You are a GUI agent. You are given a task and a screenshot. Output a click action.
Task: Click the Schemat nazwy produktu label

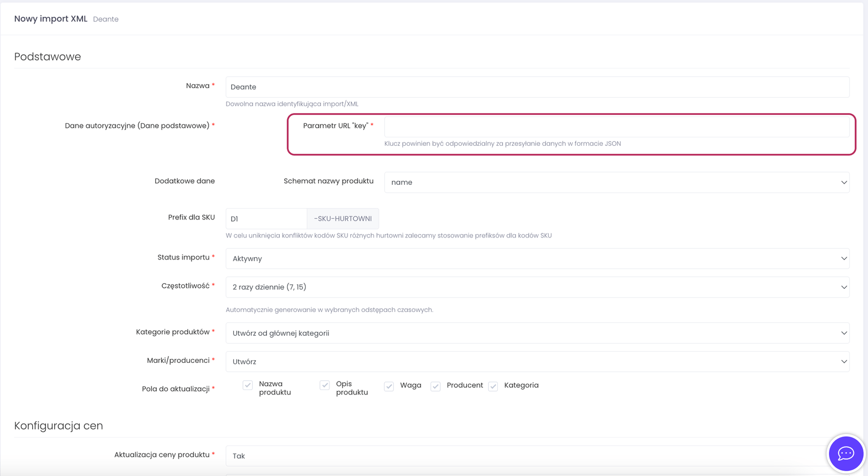pyautogui.click(x=328, y=181)
